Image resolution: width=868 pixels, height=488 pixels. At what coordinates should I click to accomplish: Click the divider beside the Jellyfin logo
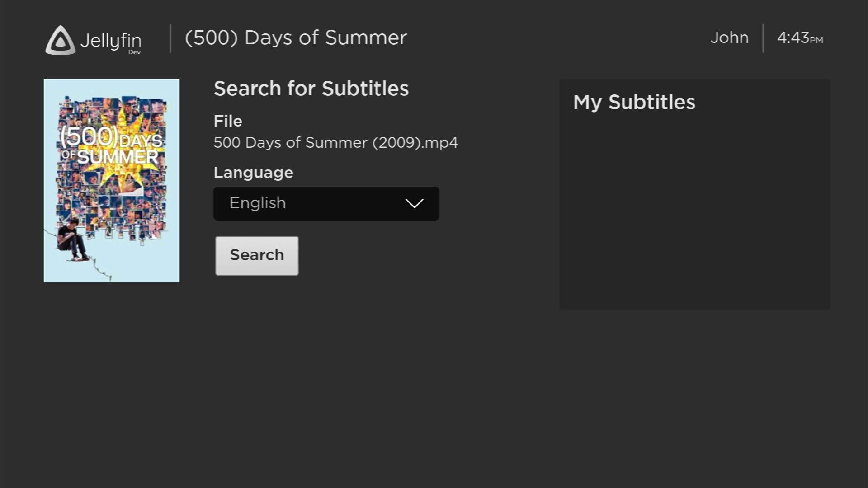click(x=170, y=38)
